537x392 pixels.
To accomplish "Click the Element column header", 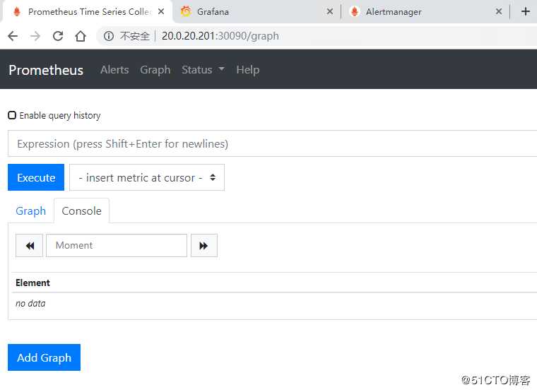I will 33,283.
